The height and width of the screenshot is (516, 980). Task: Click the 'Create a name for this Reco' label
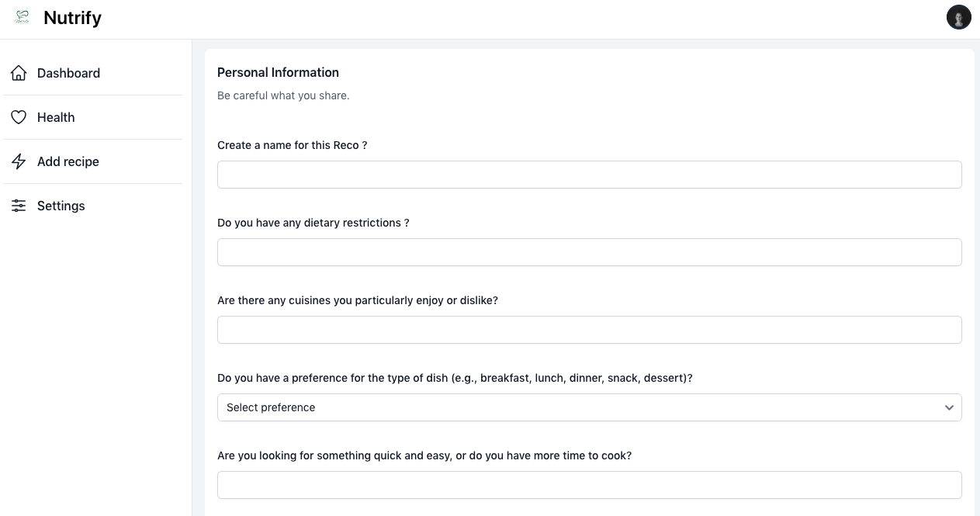tap(292, 145)
